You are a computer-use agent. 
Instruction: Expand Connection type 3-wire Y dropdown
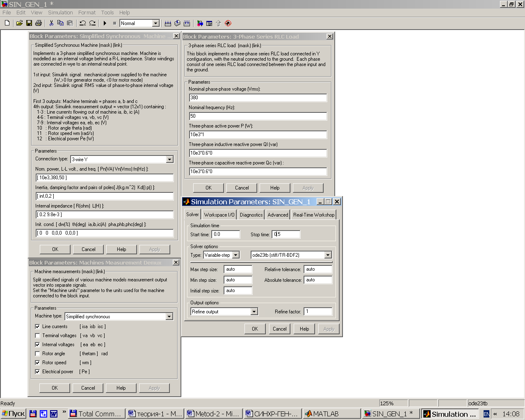point(169,160)
